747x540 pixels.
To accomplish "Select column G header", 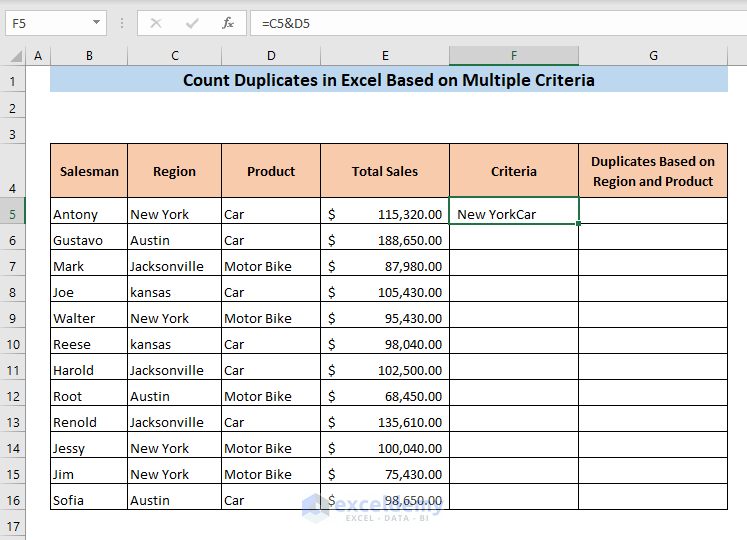I will pos(652,56).
